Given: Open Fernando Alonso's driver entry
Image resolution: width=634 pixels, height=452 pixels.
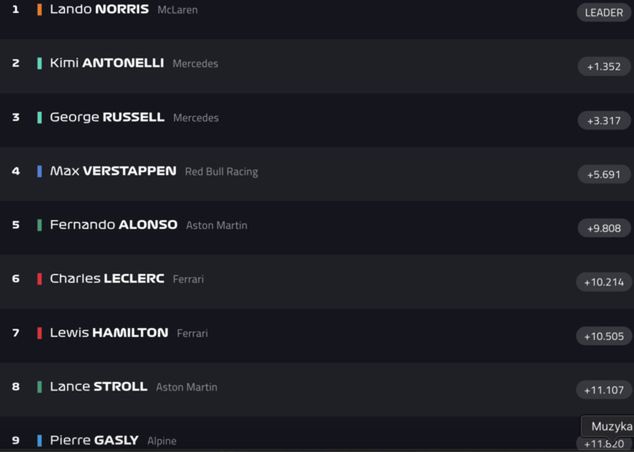Looking at the screenshot, I should click(x=114, y=225).
